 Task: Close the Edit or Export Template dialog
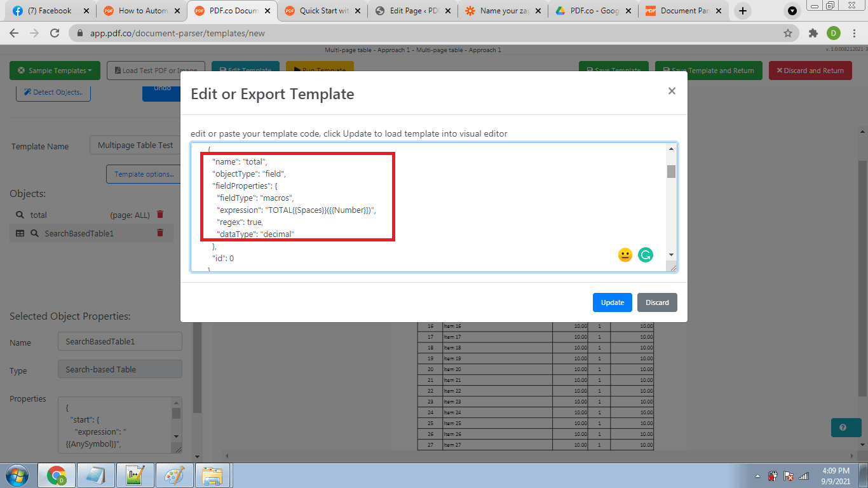pyautogui.click(x=672, y=91)
